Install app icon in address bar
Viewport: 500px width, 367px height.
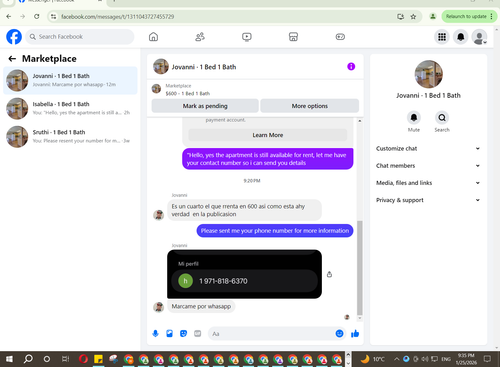400,16
